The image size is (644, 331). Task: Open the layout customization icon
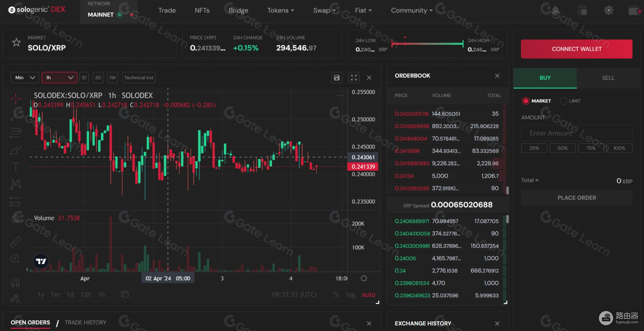tap(582, 11)
